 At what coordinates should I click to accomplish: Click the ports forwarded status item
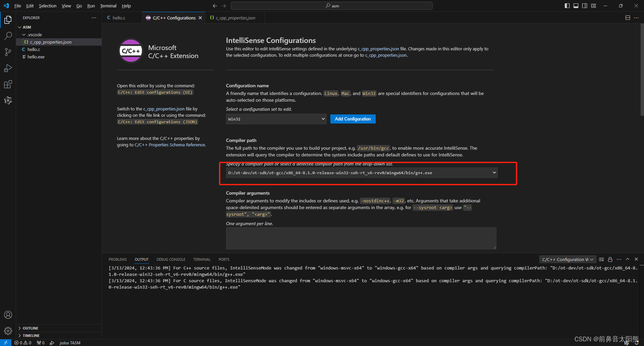[41, 343]
